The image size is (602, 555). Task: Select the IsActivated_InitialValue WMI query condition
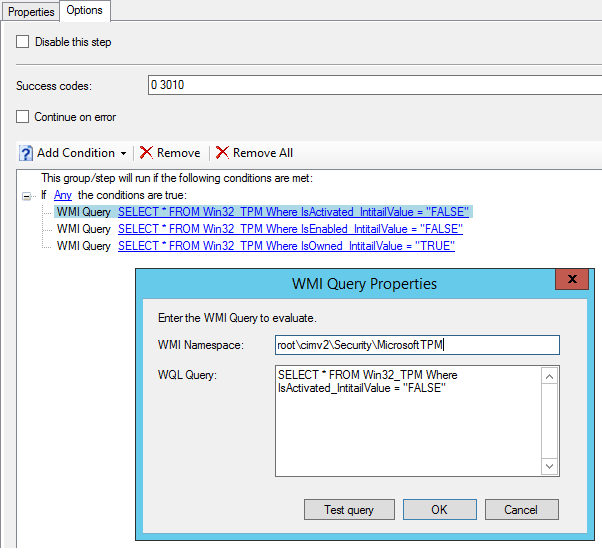click(x=293, y=212)
